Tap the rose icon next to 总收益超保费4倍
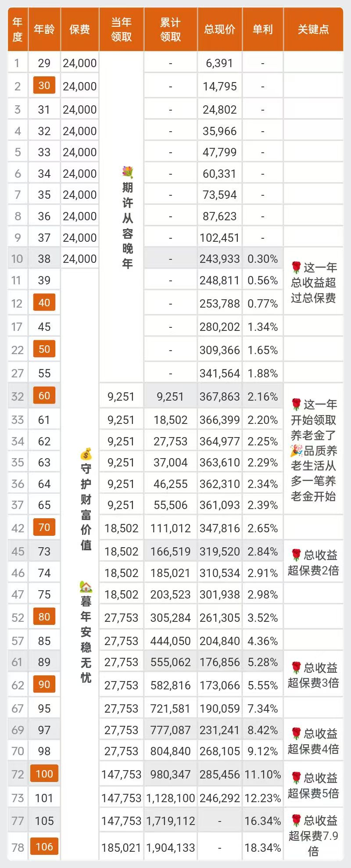Image resolution: width=351 pixels, height=868 pixels. click(x=297, y=733)
